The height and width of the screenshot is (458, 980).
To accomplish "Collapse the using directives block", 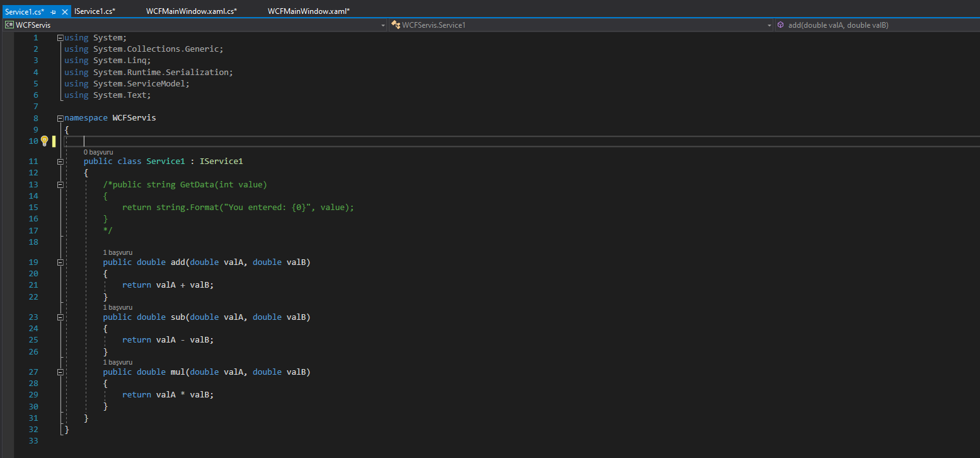I will coord(60,38).
